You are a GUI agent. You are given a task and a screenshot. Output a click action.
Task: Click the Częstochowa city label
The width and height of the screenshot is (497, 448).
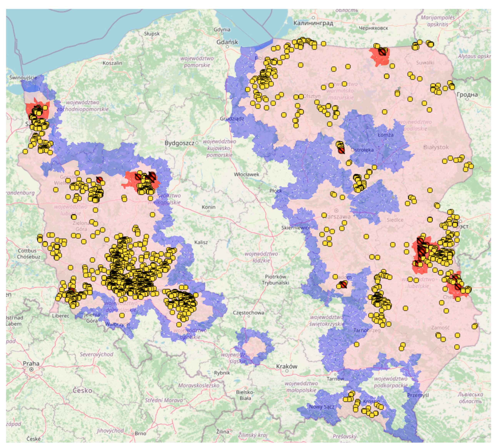coord(248,313)
